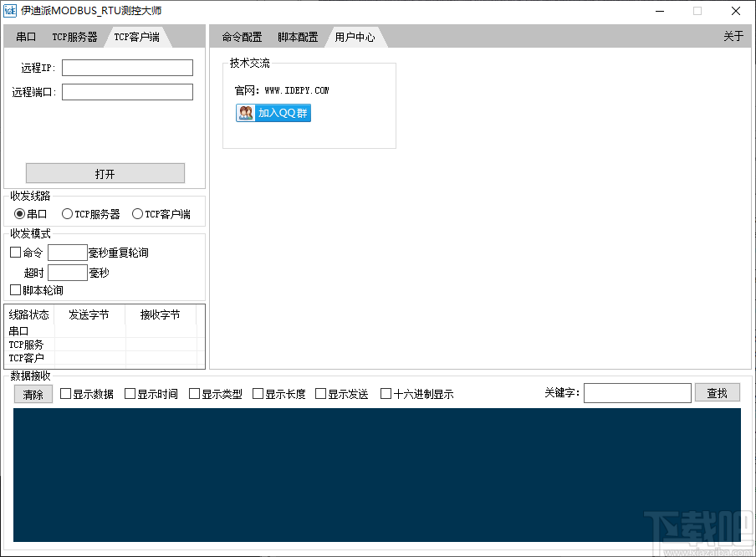Select the TCP服务器 transmission line radio button
The width and height of the screenshot is (756, 557).
(67, 213)
